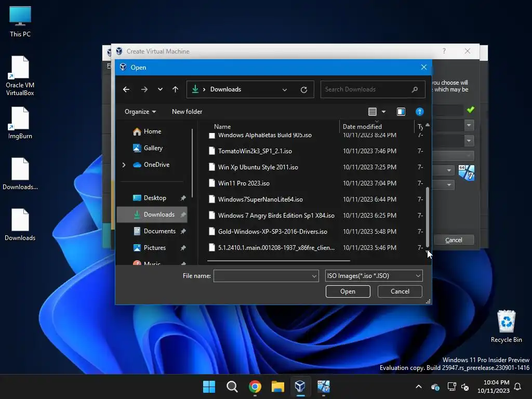The height and width of the screenshot is (399, 532).
Task: Click Cancel in Create Virtual Machine window
Action: coord(453,240)
